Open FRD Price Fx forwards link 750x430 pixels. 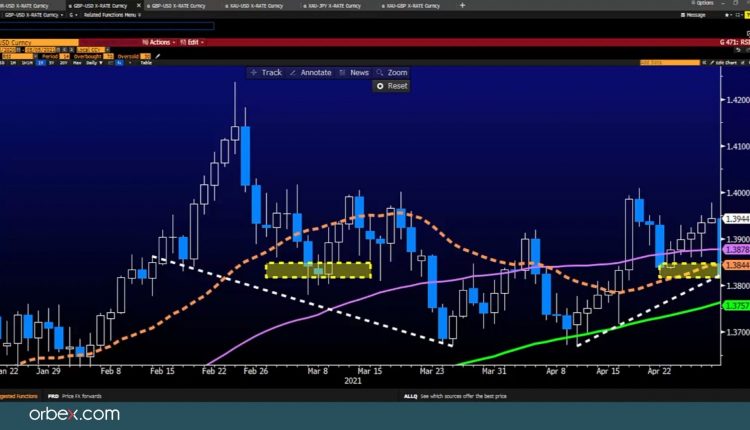point(75,396)
